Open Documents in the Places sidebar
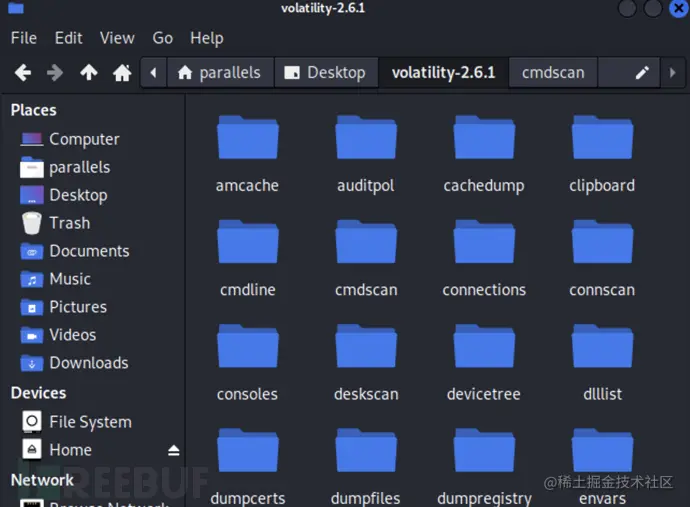690x507 pixels. pyautogui.click(x=75, y=251)
